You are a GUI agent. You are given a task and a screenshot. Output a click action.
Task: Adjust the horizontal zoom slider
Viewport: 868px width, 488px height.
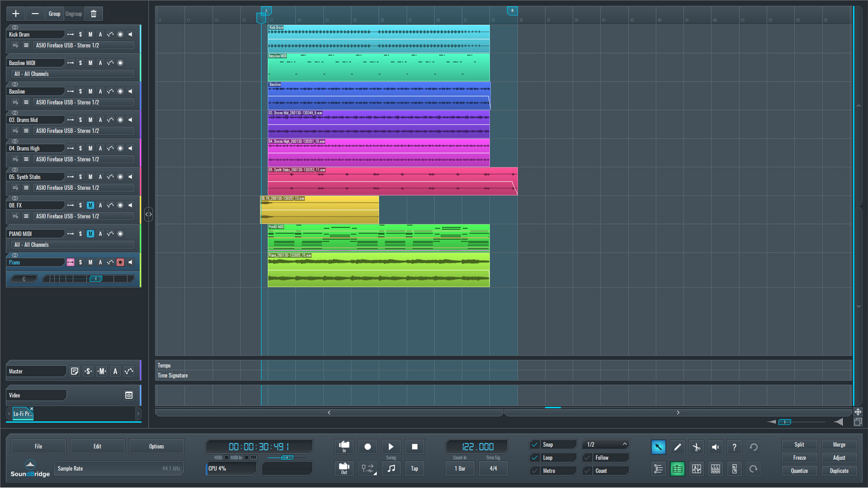click(785, 422)
